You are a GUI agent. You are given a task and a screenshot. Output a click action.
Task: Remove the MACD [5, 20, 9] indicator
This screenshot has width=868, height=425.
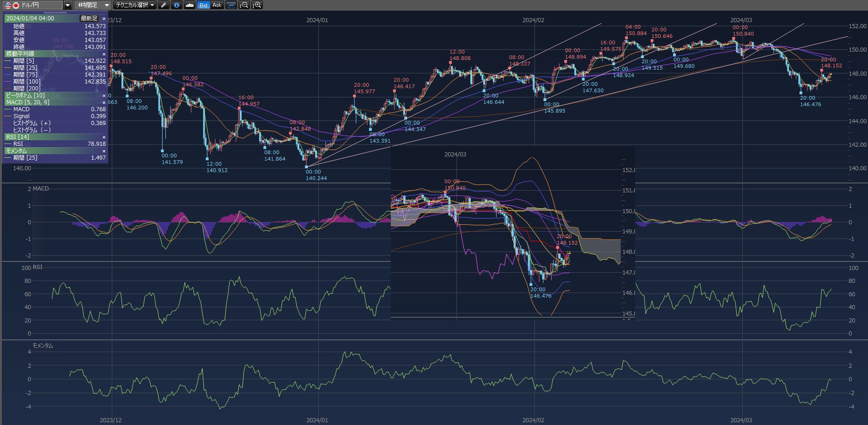point(104,102)
